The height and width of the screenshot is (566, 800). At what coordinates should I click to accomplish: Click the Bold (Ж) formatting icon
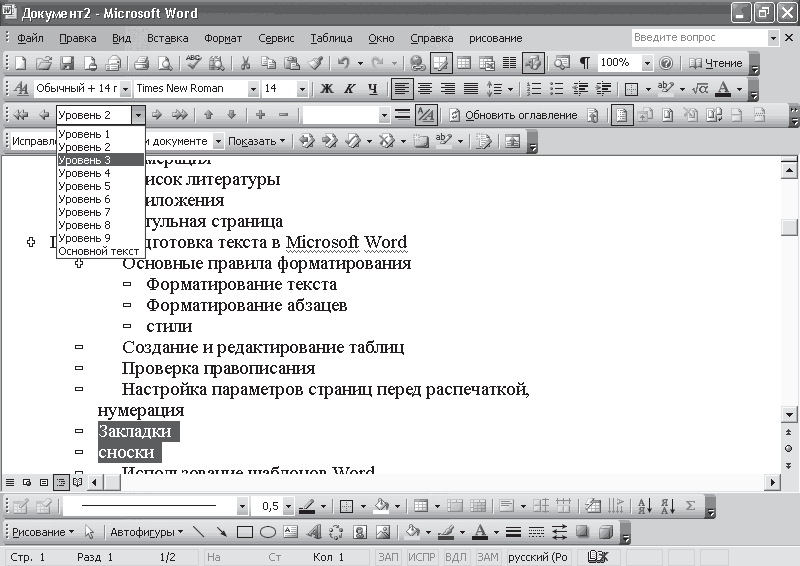tap(327, 89)
